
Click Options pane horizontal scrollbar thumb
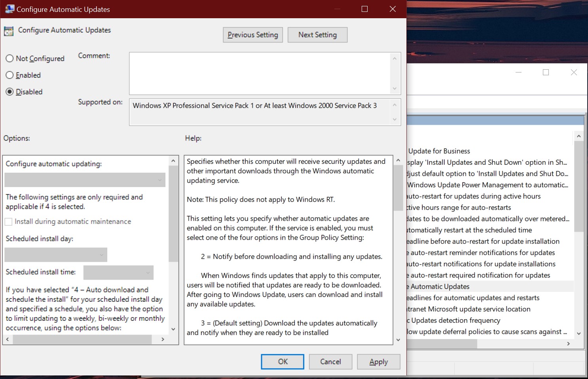pos(82,339)
